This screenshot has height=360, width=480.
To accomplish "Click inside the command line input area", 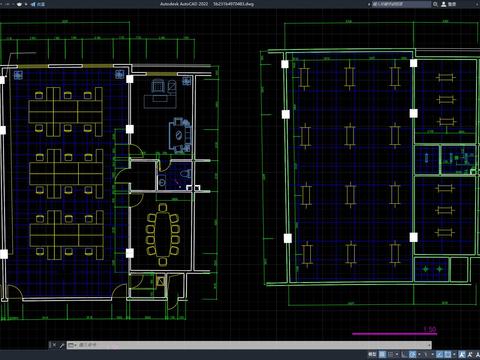I will pos(253,345).
